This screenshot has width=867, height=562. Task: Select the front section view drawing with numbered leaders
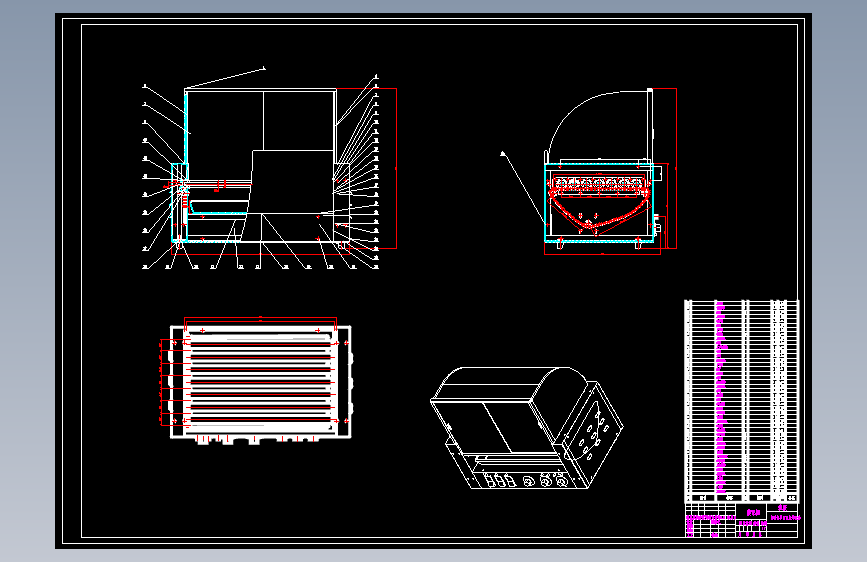pos(269,169)
